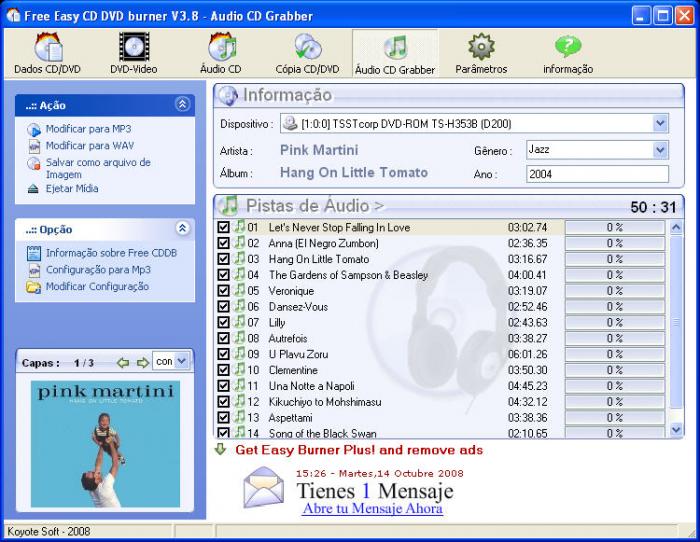The width and height of the screenshot is (700, 542).
Task: Open the informação help bubble icon
Action: click(568, 46)
